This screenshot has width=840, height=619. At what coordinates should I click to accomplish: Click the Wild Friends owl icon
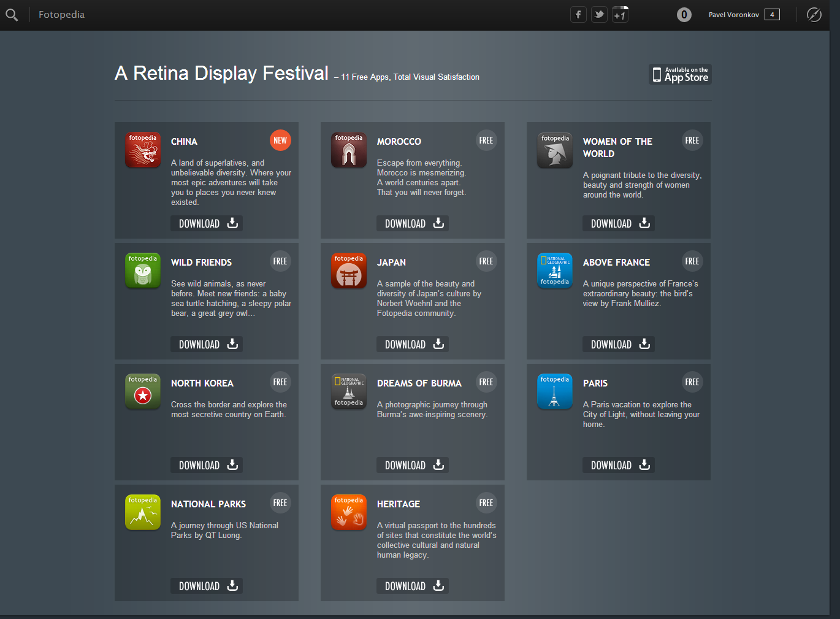[143, 271]
